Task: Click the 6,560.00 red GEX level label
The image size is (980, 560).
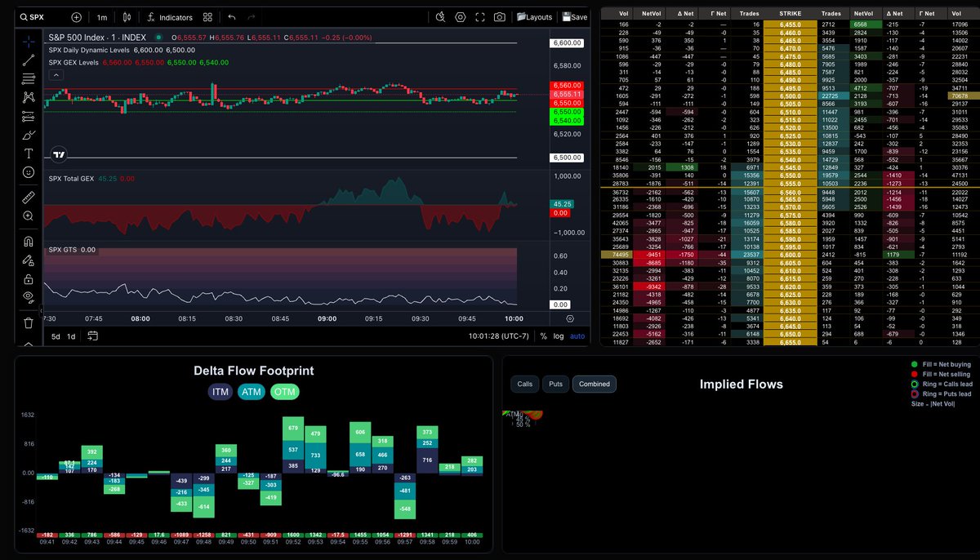Action: coord(566,85)
